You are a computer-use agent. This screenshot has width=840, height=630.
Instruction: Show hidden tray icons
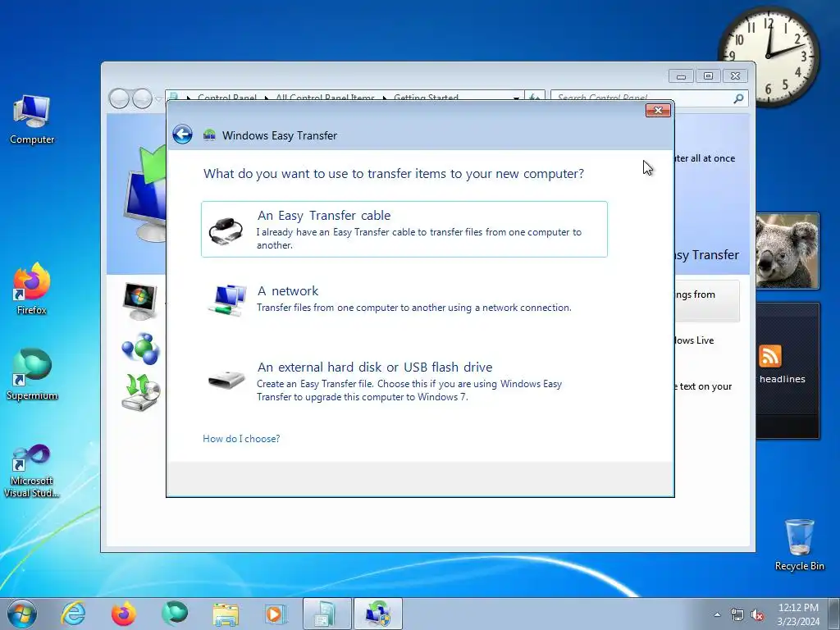pyautogui.click(x=717, y=614)
